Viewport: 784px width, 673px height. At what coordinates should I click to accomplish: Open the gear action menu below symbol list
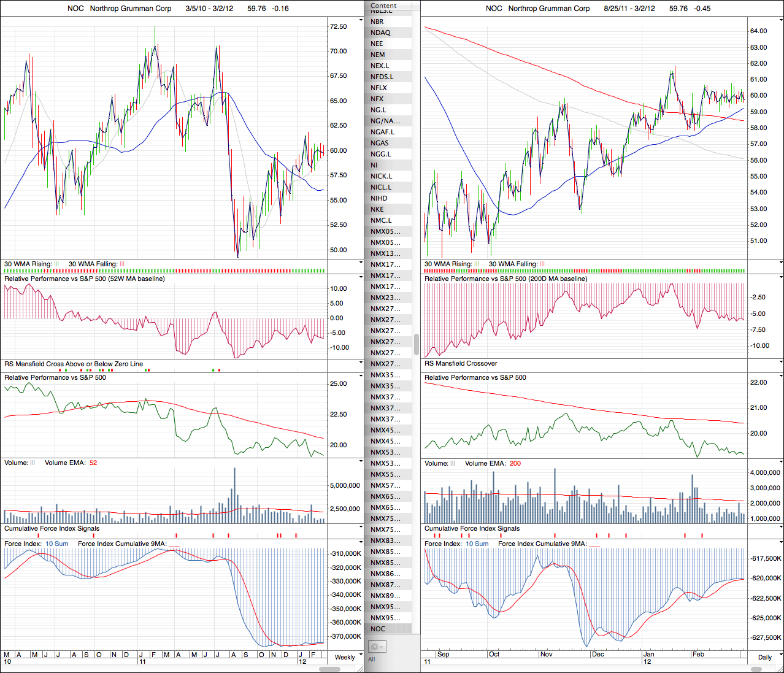click(376, 647)
